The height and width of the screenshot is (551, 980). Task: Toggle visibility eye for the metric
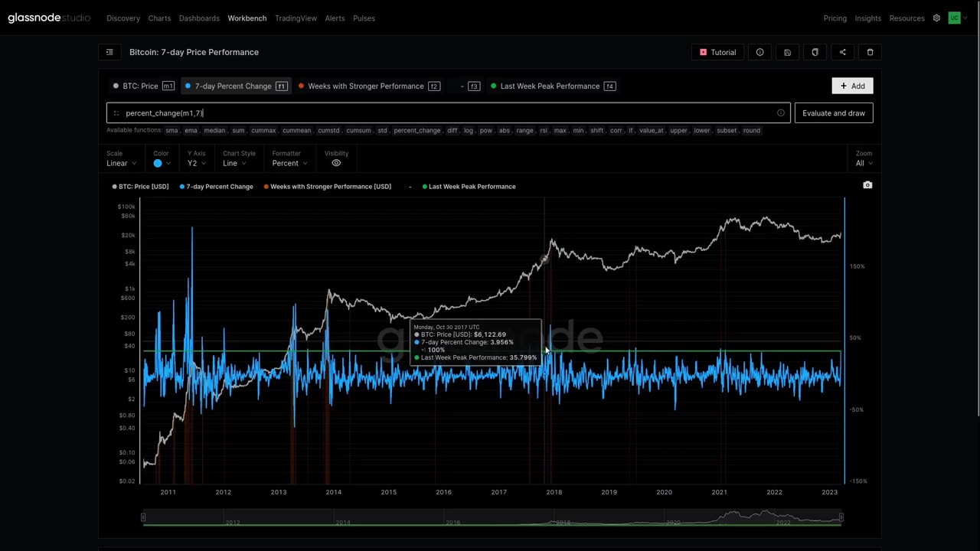point(336,163)
